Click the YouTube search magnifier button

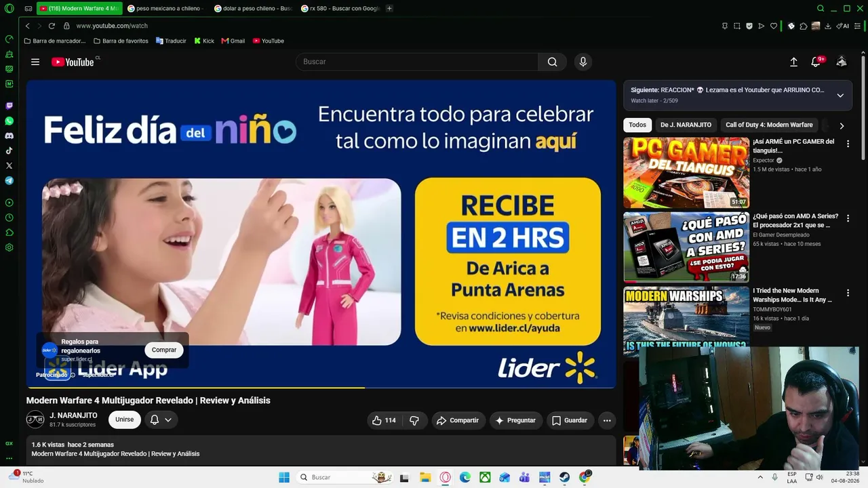(x=553, y=62)
